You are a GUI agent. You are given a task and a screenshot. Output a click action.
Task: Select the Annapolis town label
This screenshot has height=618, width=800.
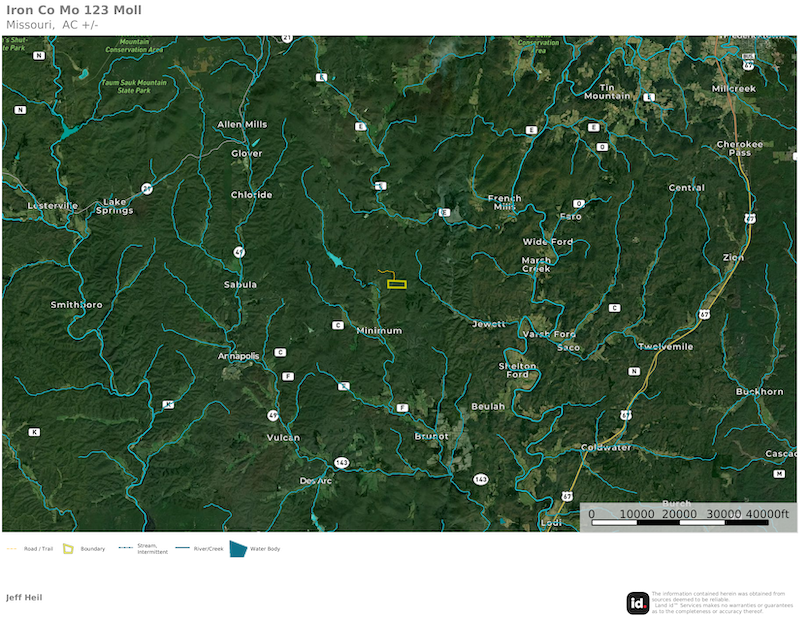239,356
